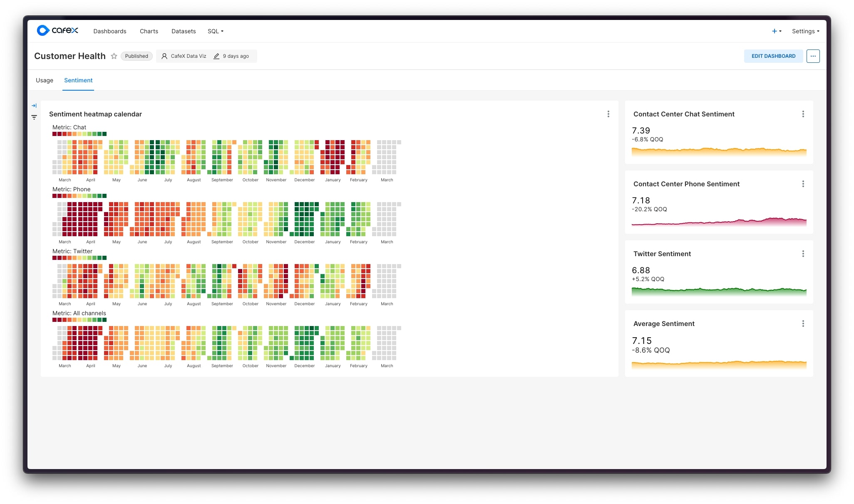Select the Sentiment tab

point(78,80)
